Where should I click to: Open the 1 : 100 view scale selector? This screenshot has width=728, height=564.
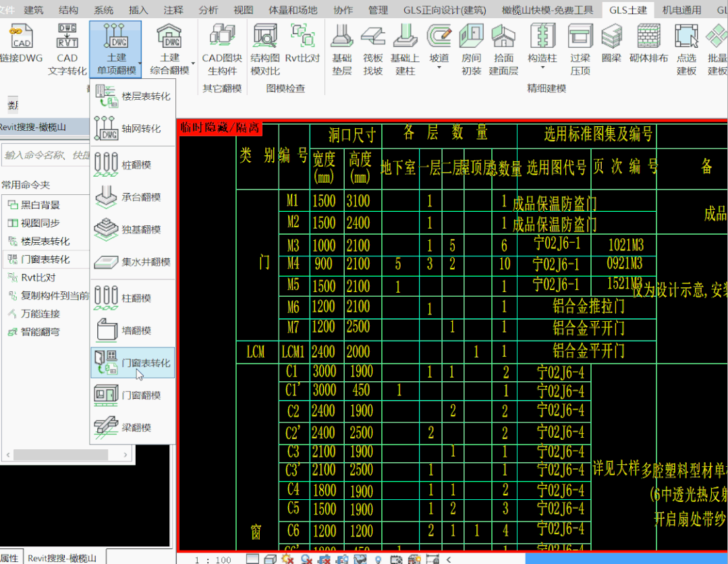[213, 560]
